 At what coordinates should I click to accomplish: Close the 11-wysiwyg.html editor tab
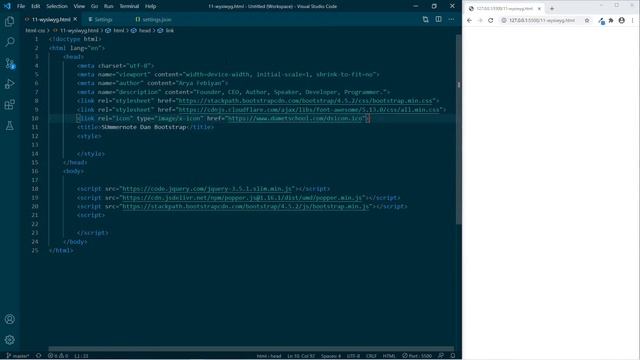tap(76, 19)
